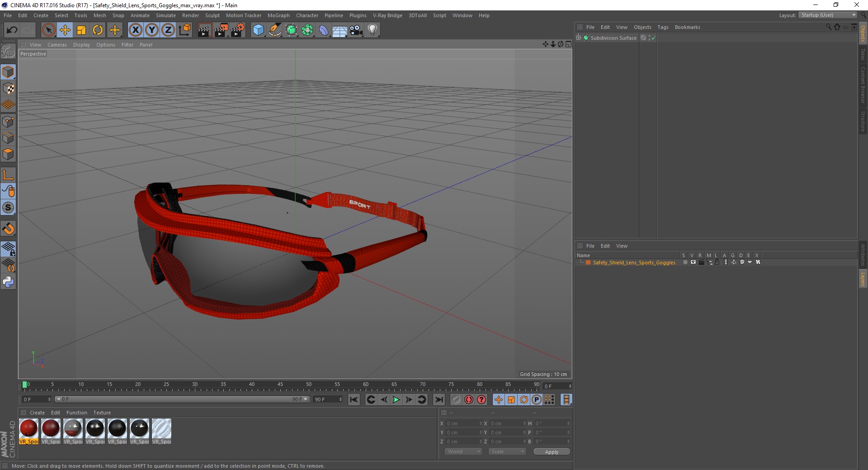Open the World coordinate dropdown

463,451
